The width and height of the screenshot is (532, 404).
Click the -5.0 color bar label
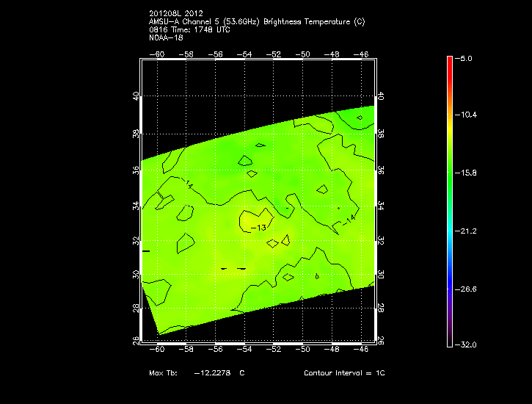(467, 57)
